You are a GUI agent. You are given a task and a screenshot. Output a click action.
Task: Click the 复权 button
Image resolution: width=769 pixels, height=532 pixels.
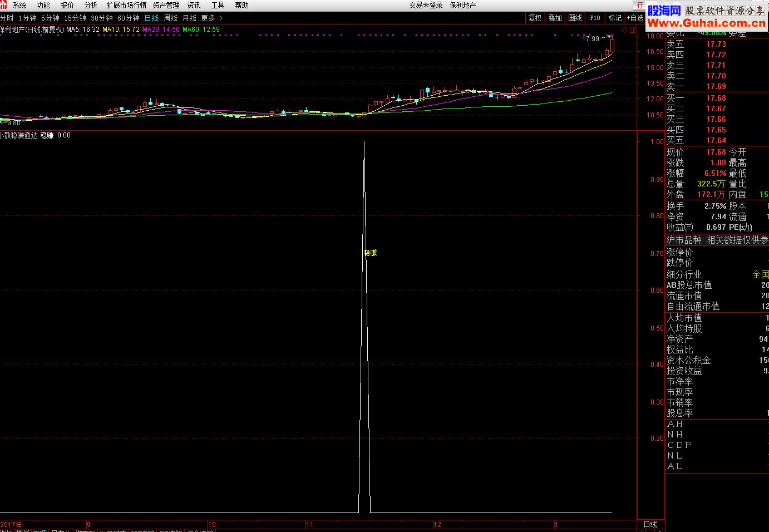(535, 18)
